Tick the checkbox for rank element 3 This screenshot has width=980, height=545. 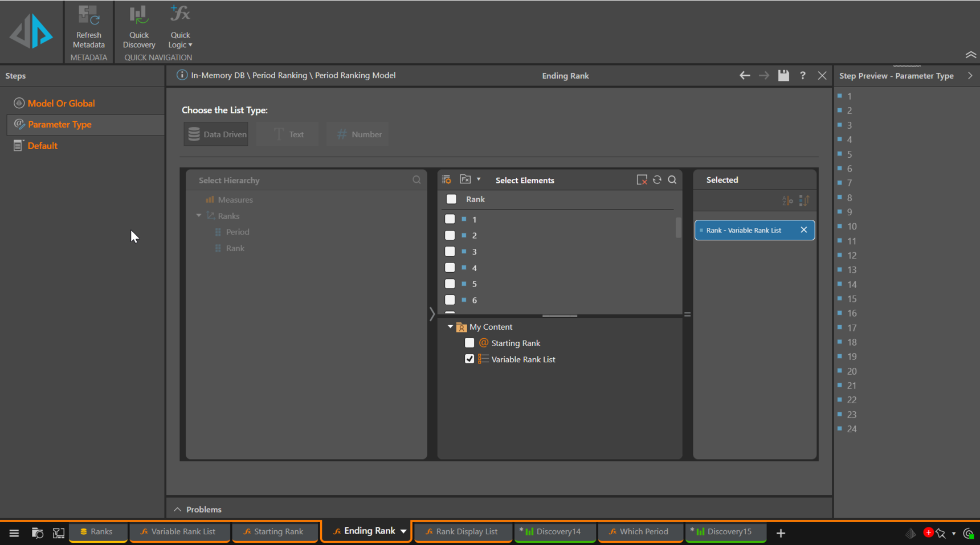click(x=450, y=251)
